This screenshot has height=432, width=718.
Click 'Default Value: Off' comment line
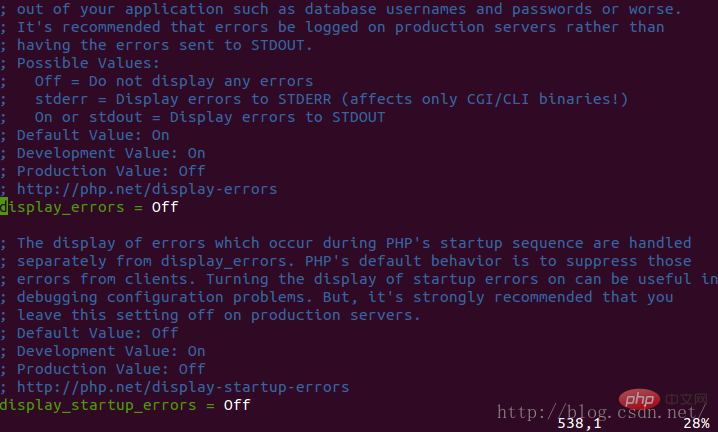(98, 333)
